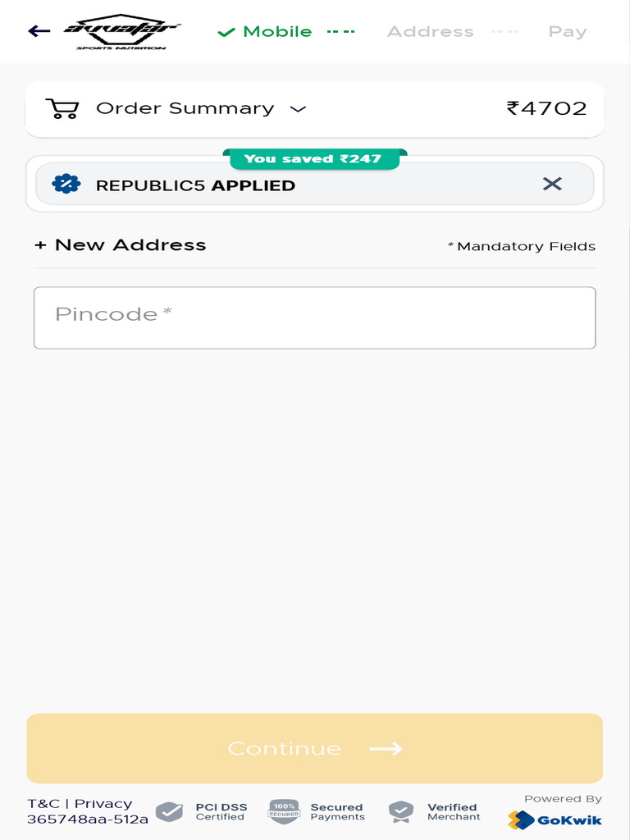Expand Order Summary via its label
The image size is (630, 840).
185,108
